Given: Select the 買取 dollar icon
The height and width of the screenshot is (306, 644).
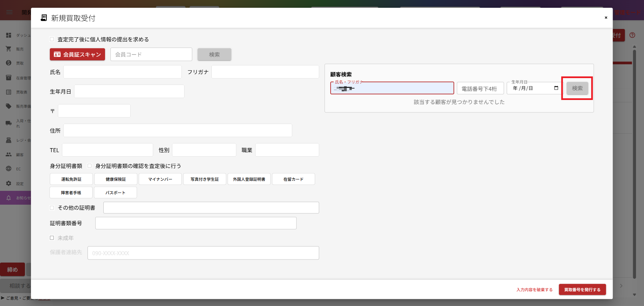Looking at the screenshot, I should coord(9,63).
